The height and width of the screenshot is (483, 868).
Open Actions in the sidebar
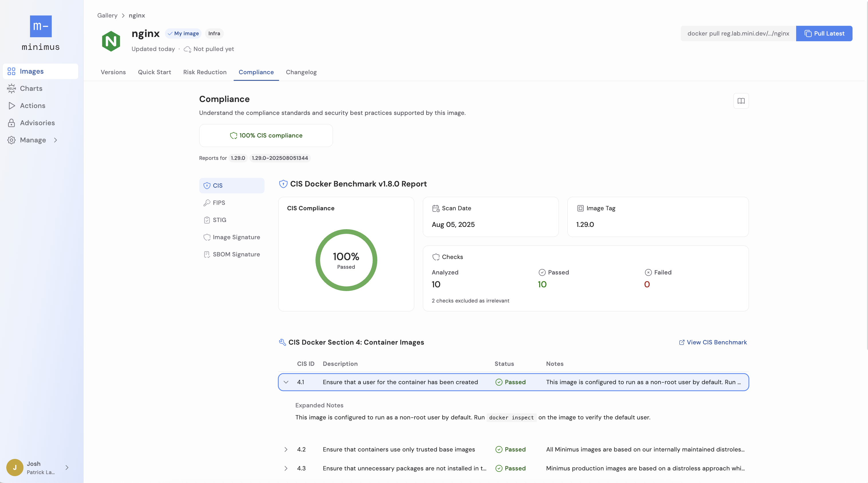pyautogui.click(x=40, y=106)
